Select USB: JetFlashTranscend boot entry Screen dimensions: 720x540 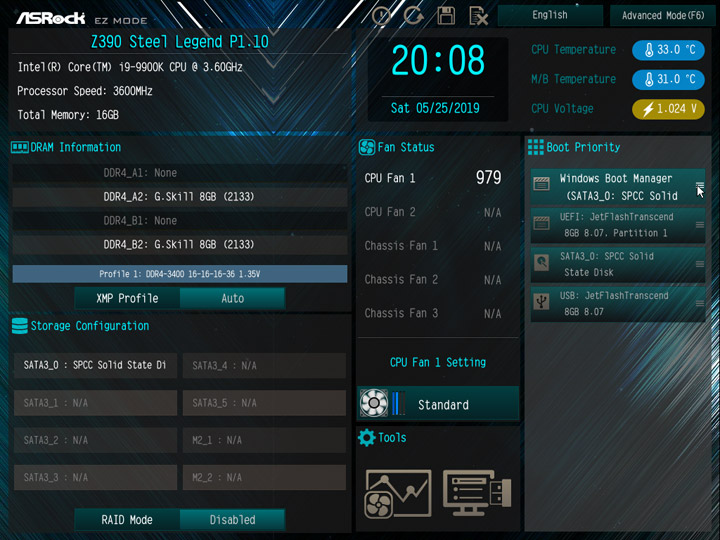click(x=618, y=304)
